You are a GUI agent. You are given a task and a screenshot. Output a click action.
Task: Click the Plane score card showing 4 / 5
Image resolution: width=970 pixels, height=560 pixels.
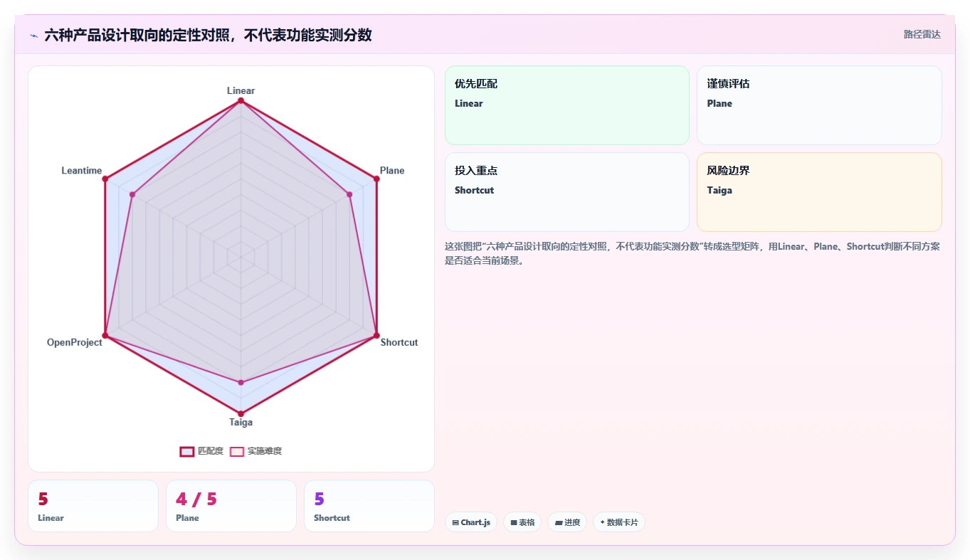point(231,506)
